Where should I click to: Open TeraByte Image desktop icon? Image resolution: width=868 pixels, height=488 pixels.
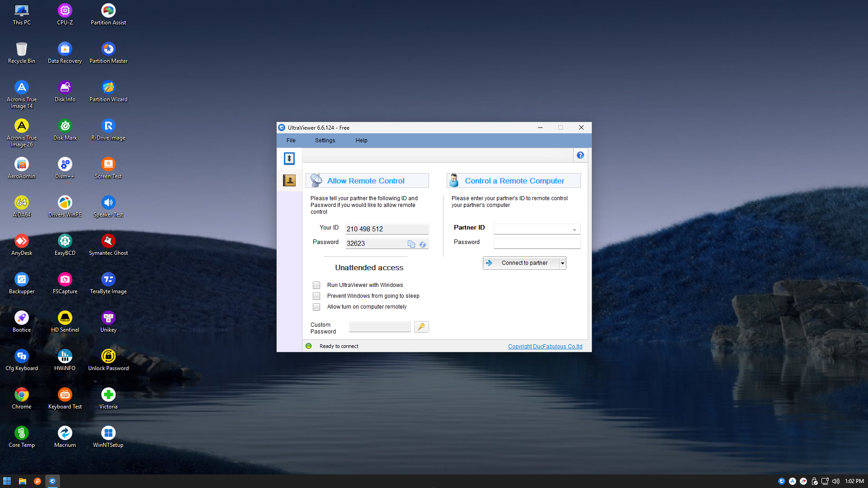point(108,283)
